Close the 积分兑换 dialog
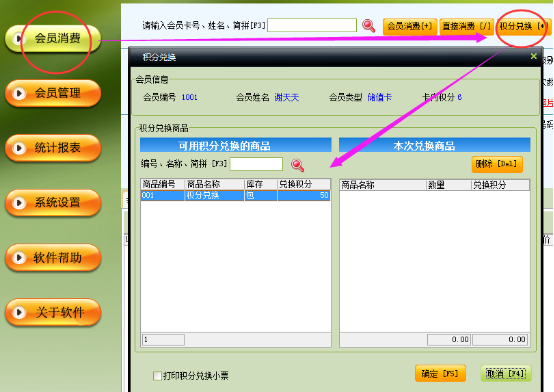 click(534, 56)
